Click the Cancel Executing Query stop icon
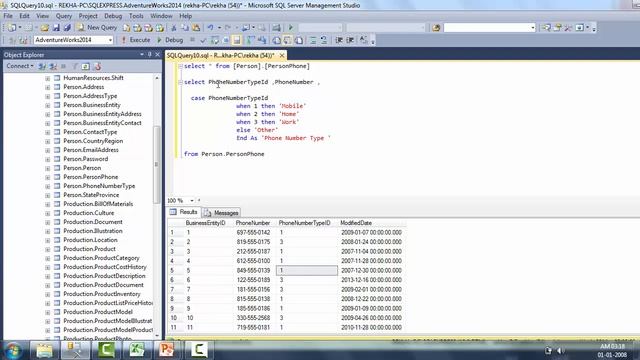The height and width of the screenshot is (360, 640). [192, 40]
